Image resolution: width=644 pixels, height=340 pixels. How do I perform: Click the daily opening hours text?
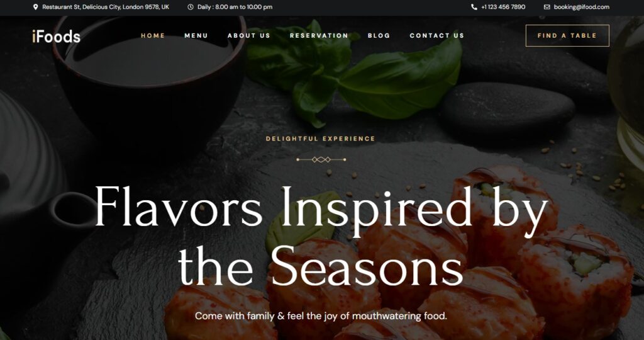coord(235,7)
